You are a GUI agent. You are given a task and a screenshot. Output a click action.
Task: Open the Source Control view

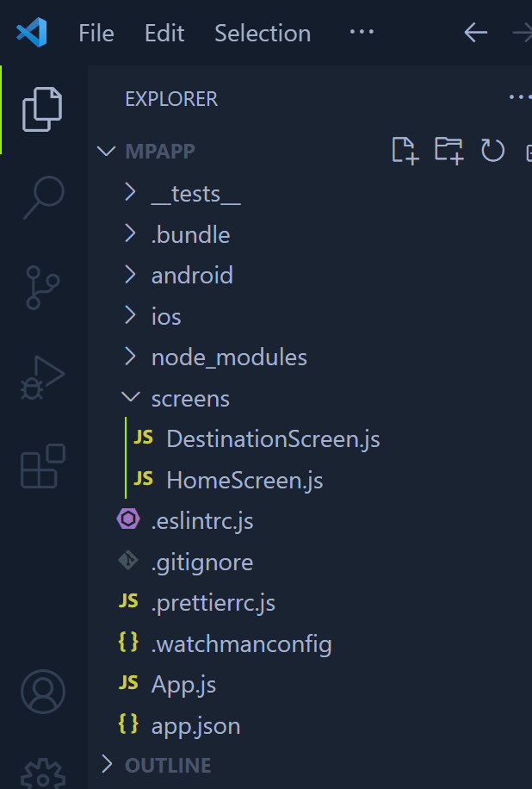point(43,287)
